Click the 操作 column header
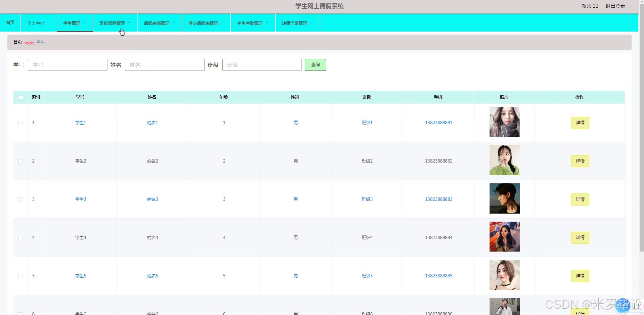Viewport: 644px width, 315px height. [x=579, y=97]
